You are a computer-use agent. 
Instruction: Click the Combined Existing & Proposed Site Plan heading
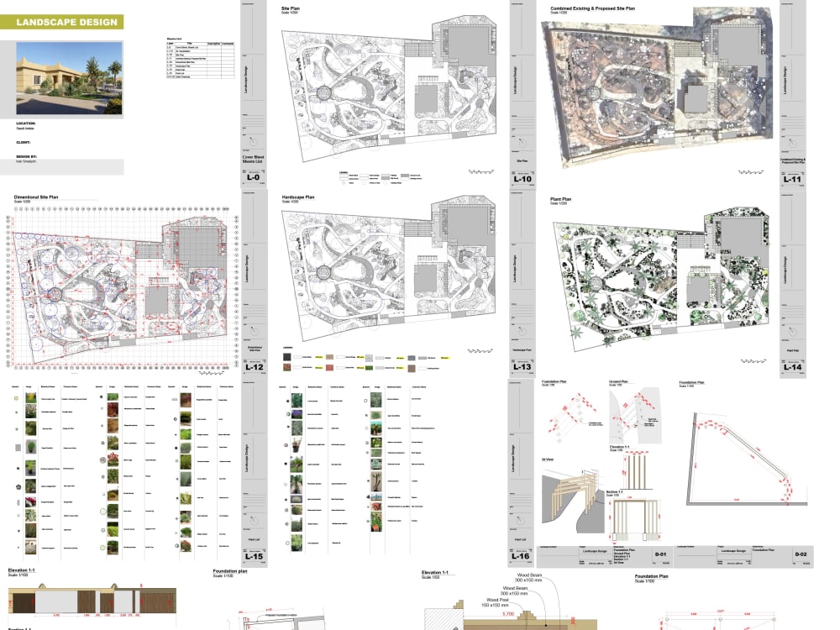(x=592, y=8)
